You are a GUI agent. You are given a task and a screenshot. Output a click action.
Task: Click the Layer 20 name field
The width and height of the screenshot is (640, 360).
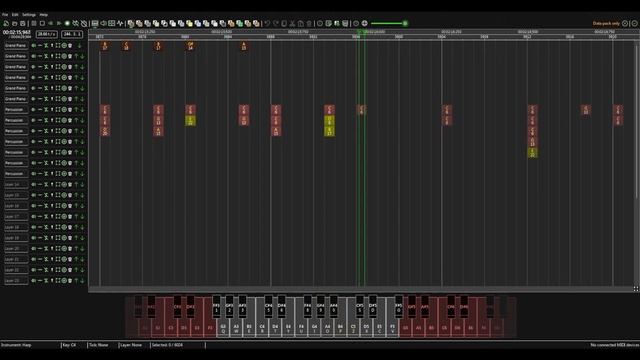pyautogui.click(x=16, y=249)
